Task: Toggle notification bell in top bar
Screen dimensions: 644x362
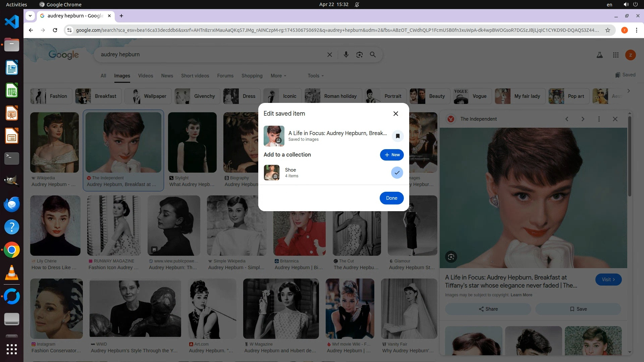Action: pyautogui.click(x=357, y=5)
